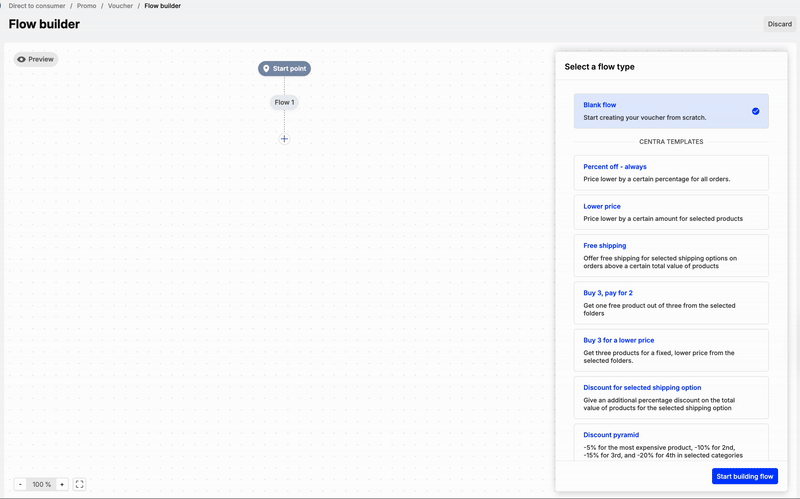Pick the Free shipping template
800x499 pixels.
click(x=670, y=255)
